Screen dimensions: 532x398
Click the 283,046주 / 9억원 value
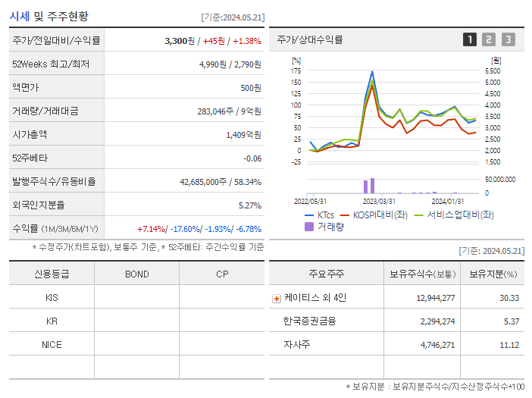tap(230, 111)
